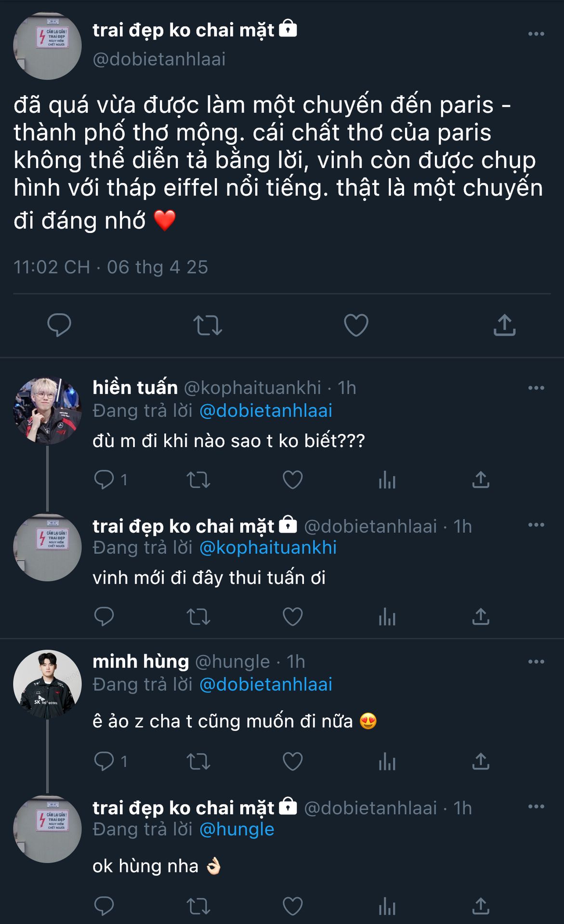The width and height of the screenshot is (564, 924).
Task: Retweet the "ok hùng nha" reply
Action: click(198, 907)
